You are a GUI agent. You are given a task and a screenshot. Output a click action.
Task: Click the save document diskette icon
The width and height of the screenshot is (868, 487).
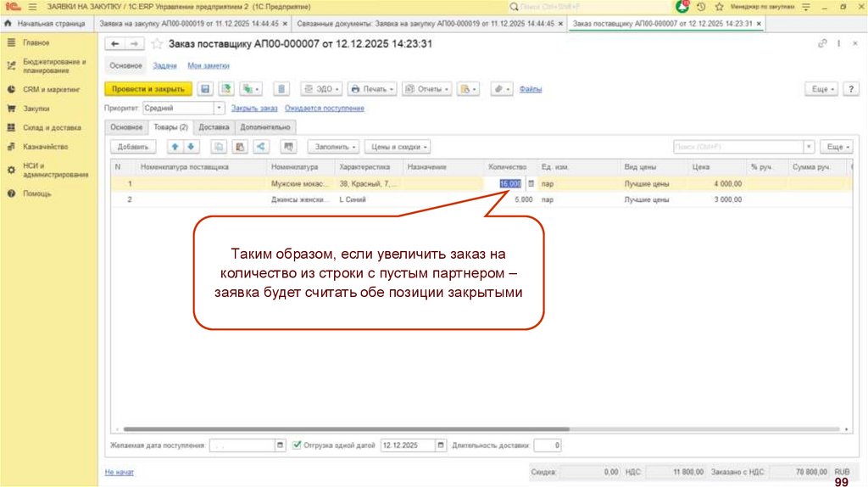tap(204, 89)
